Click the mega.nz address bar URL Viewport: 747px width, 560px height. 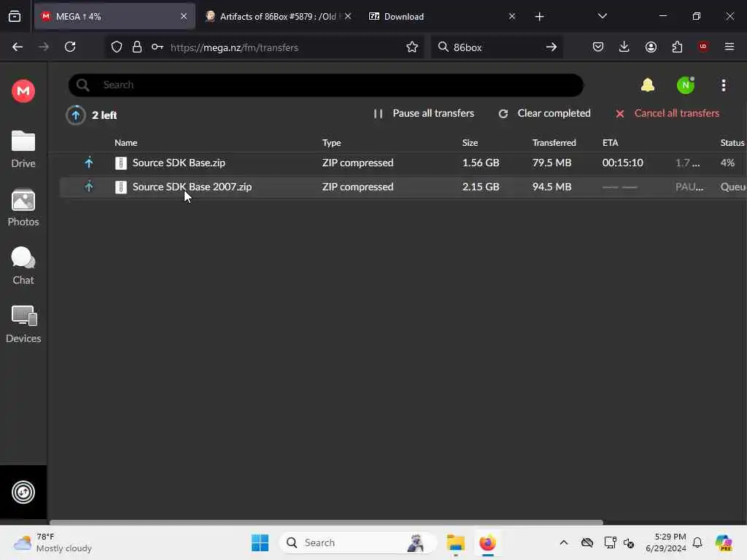234,47
